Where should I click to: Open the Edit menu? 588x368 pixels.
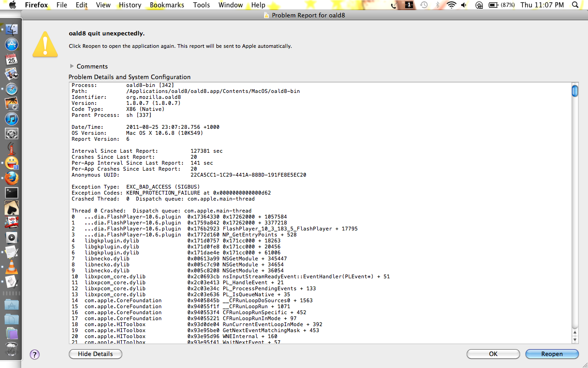click(x=82, y=5)
